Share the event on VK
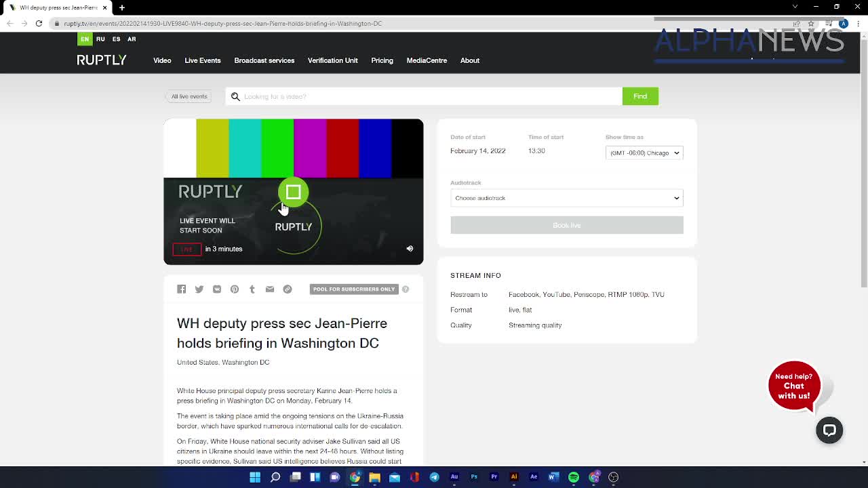 217,289
